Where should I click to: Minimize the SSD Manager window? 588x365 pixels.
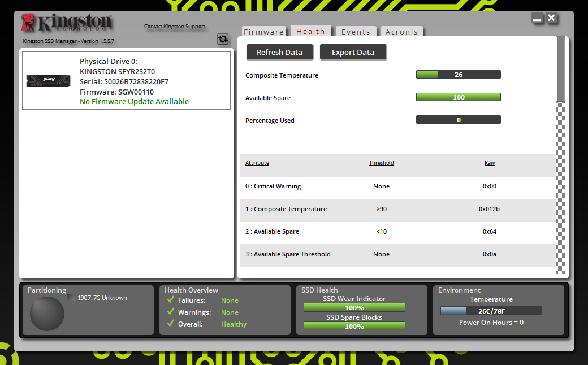point(537,18)
